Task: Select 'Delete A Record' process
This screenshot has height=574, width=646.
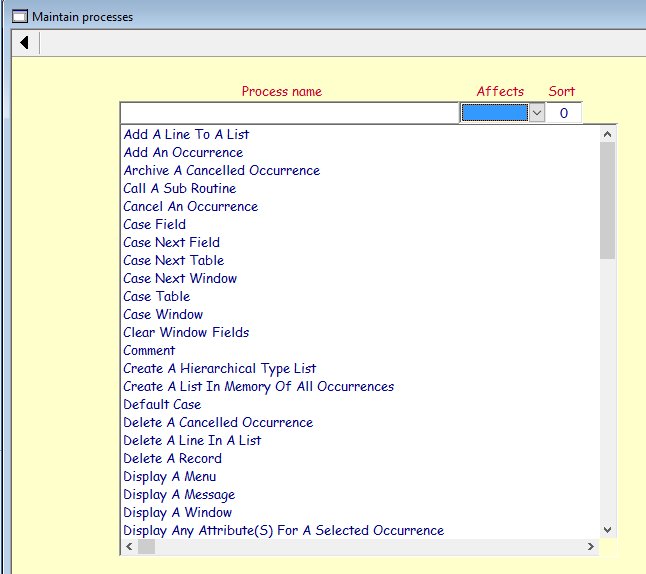Action: point(172,458)
